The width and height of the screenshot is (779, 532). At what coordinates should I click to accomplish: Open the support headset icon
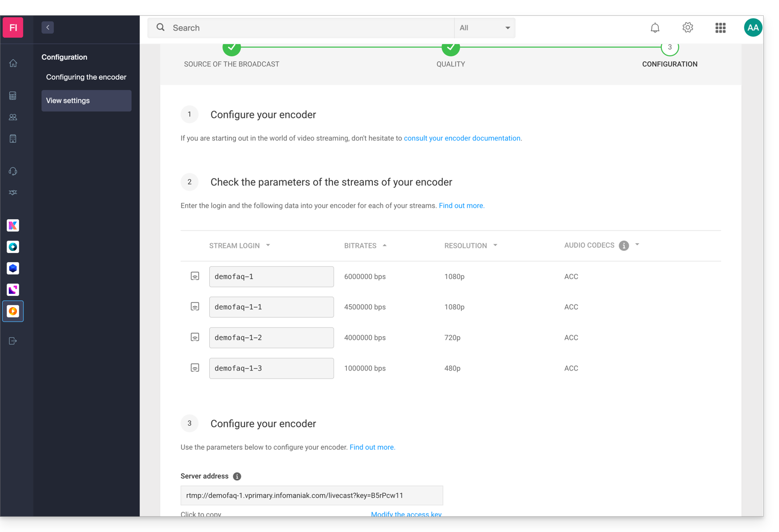click(13, 171)
